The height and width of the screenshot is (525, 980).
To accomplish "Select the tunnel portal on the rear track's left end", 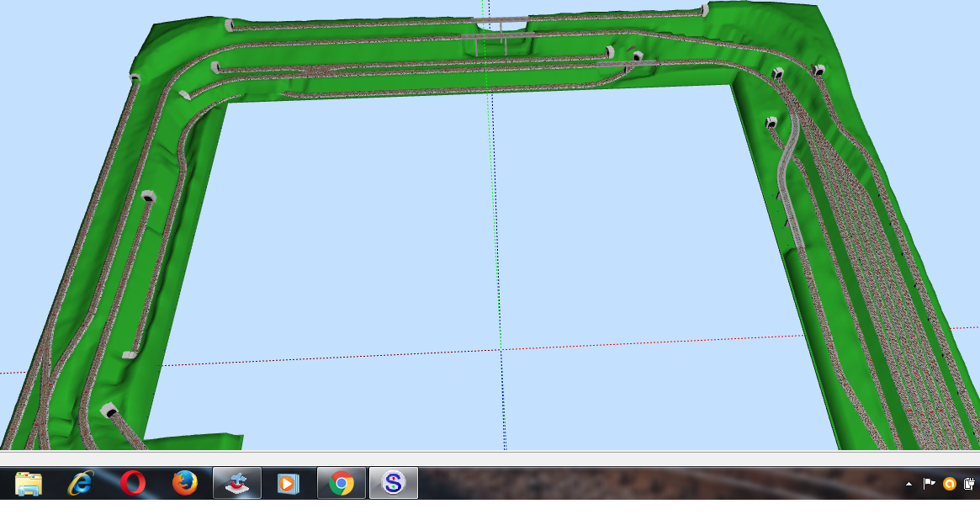I will [x=229, y=25].
